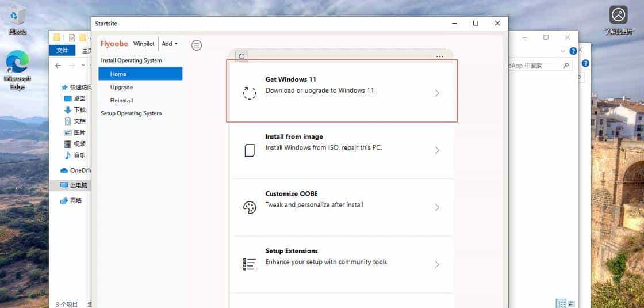Image resolution: width=644 pixels, height=308 pixels.
Task: Open recent locations dropdown in File Explorer
Action: tap(83, 66)
